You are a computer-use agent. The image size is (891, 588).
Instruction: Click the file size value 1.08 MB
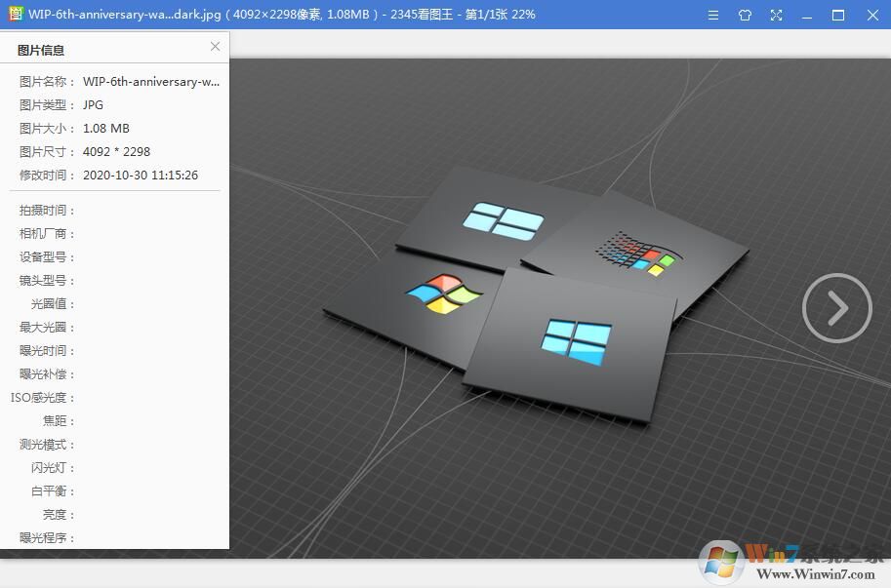point(105,128)
